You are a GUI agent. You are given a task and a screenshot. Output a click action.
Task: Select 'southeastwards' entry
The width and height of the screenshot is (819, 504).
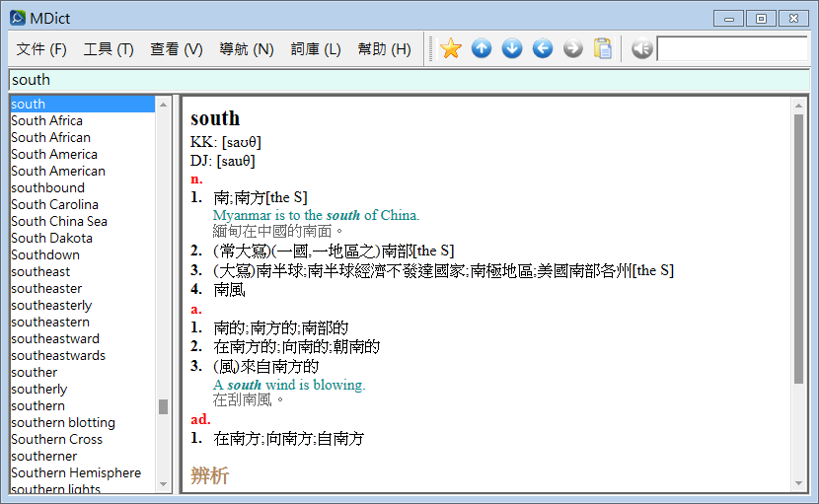(82, 355)
